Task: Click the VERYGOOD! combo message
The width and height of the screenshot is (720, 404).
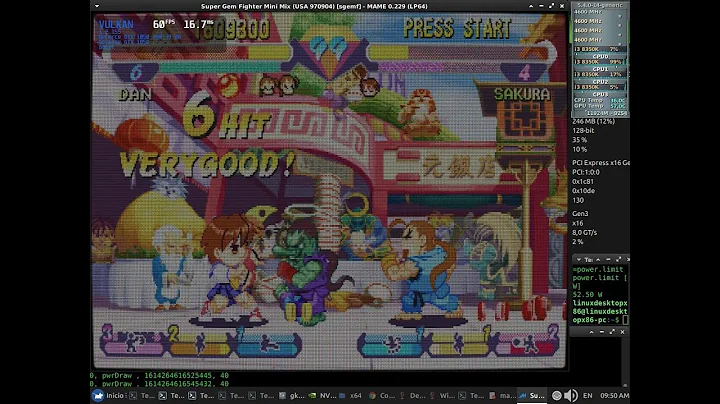Action: tap(207, 164)
